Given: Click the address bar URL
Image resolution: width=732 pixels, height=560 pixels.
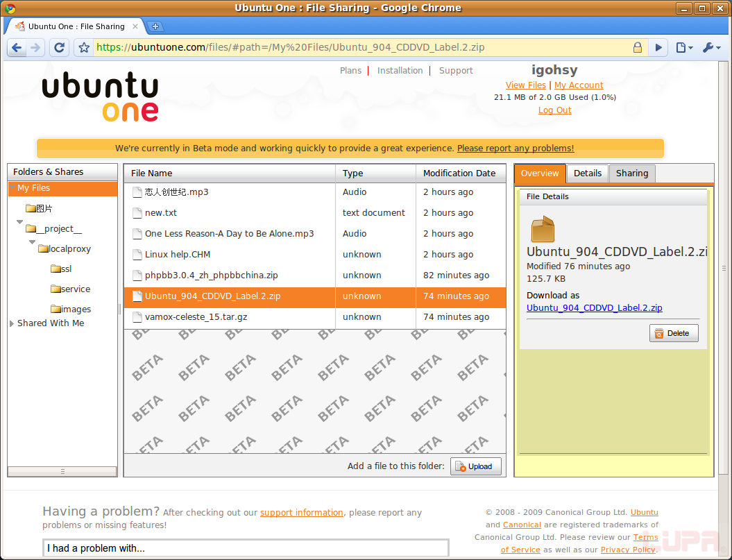Looking at the screenshot, I should click(291, 47).
